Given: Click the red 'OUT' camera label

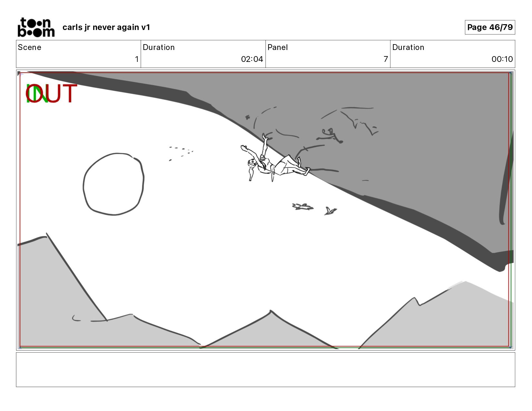Looking at the screenshot, I should point(52,94).
